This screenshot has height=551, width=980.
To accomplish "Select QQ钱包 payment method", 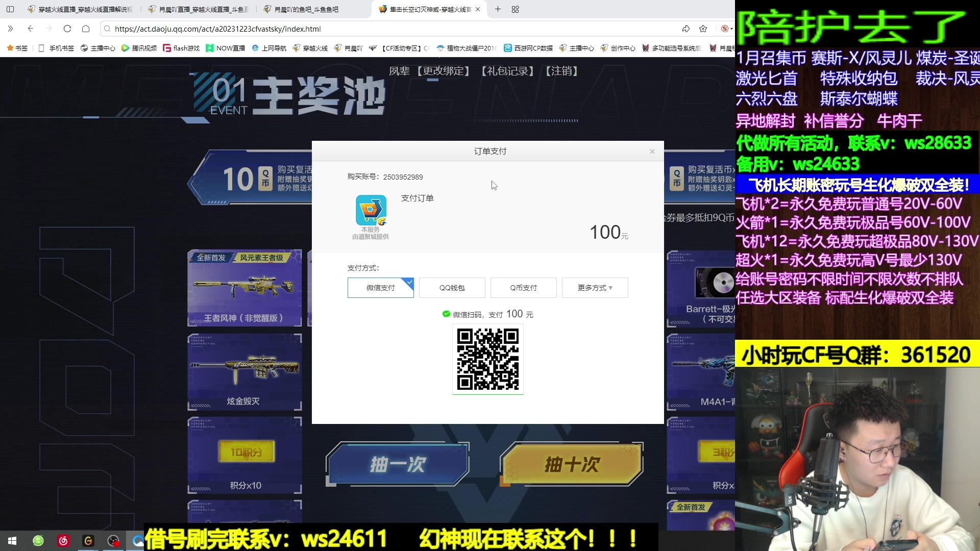I will tap(452, 288).
